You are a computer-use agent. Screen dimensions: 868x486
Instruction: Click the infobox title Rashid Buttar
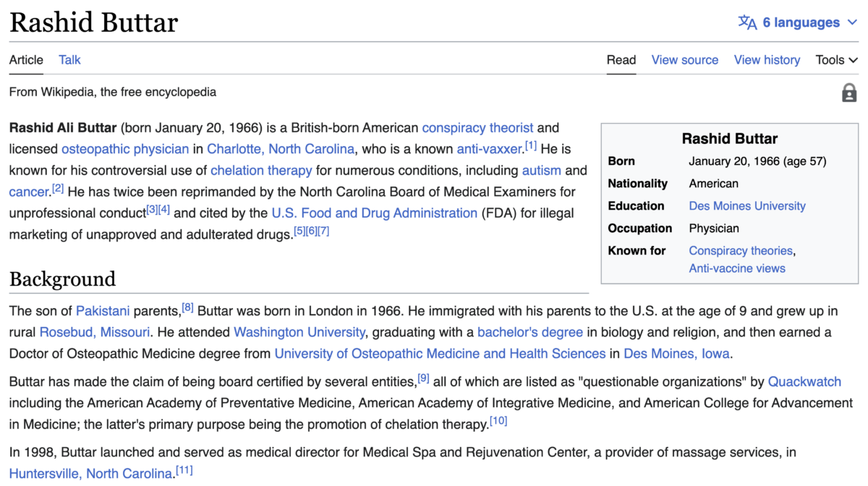(x=730, y=139)
